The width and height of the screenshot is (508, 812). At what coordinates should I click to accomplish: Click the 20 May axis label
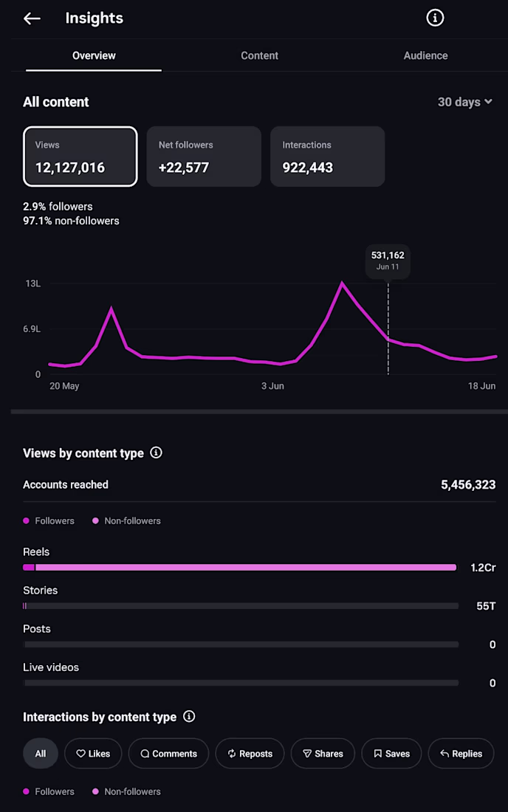[x=64, y=386]
